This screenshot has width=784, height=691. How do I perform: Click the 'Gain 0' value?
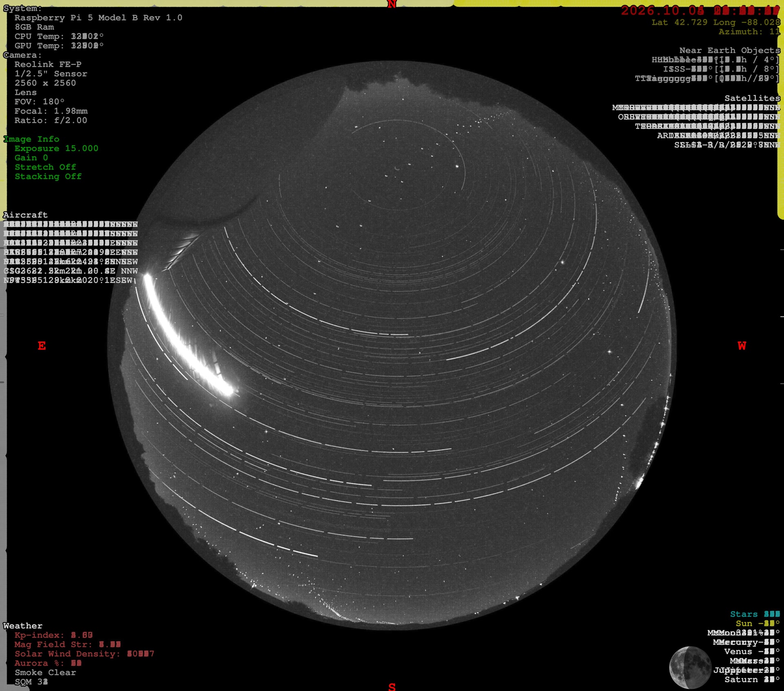pos(31,158)
